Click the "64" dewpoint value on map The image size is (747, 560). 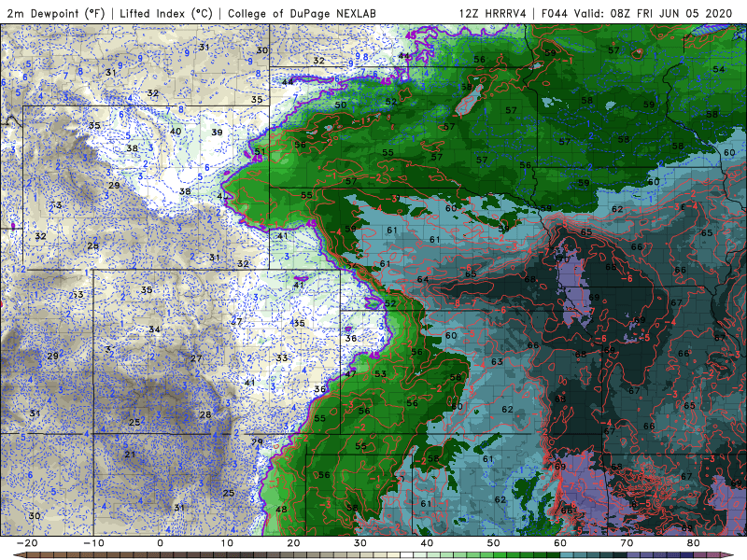click(423, 279)
